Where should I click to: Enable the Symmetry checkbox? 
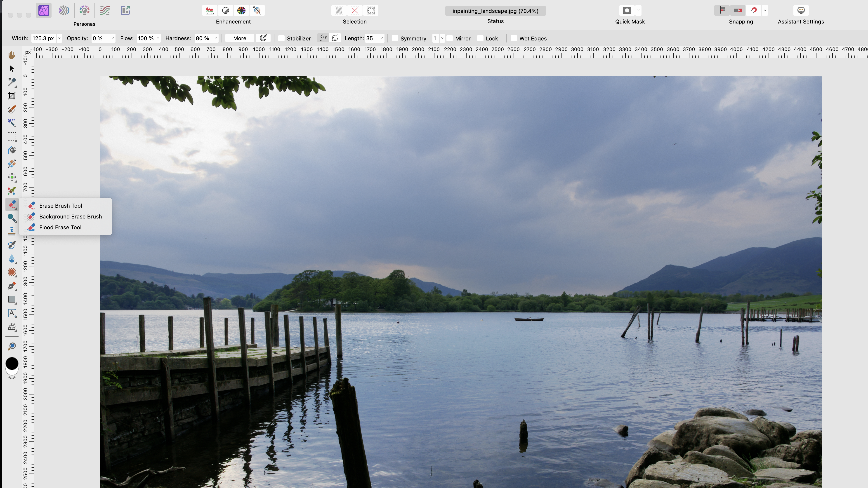[x=395, y=38]
